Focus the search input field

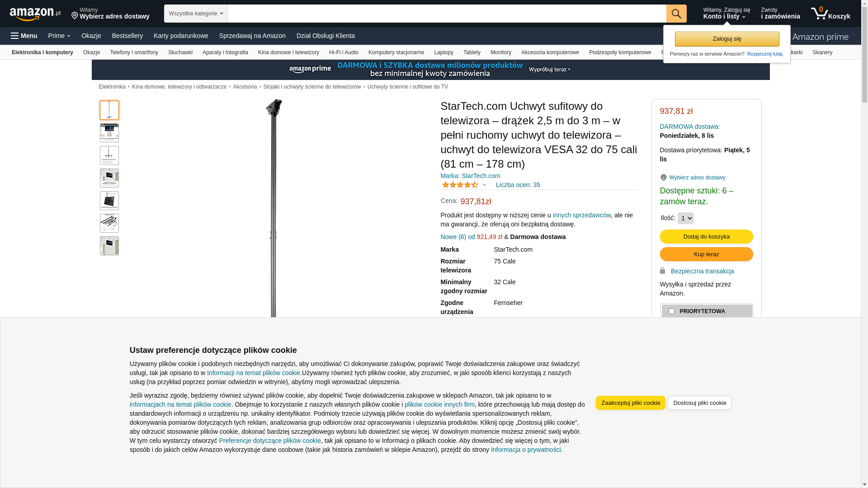[446, 14]
